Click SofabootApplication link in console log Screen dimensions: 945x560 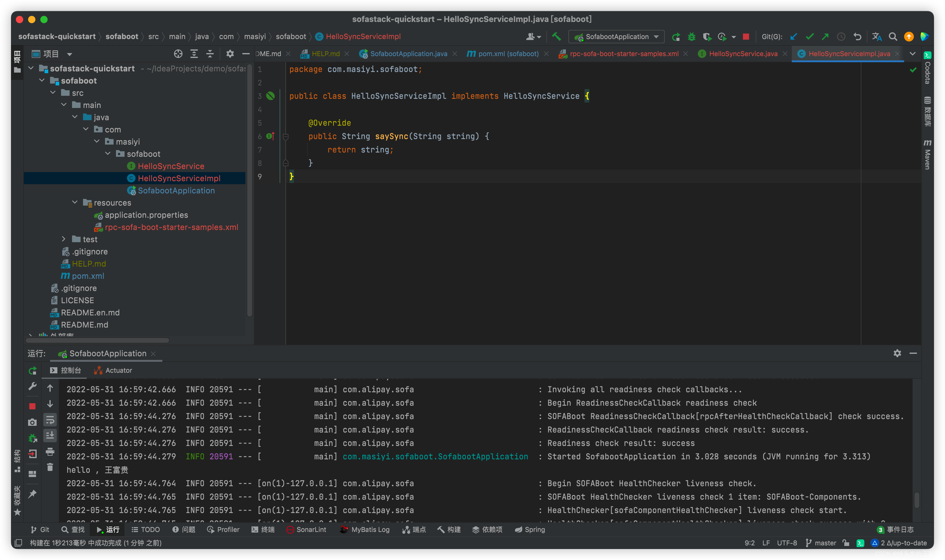(x=435, y=457)
